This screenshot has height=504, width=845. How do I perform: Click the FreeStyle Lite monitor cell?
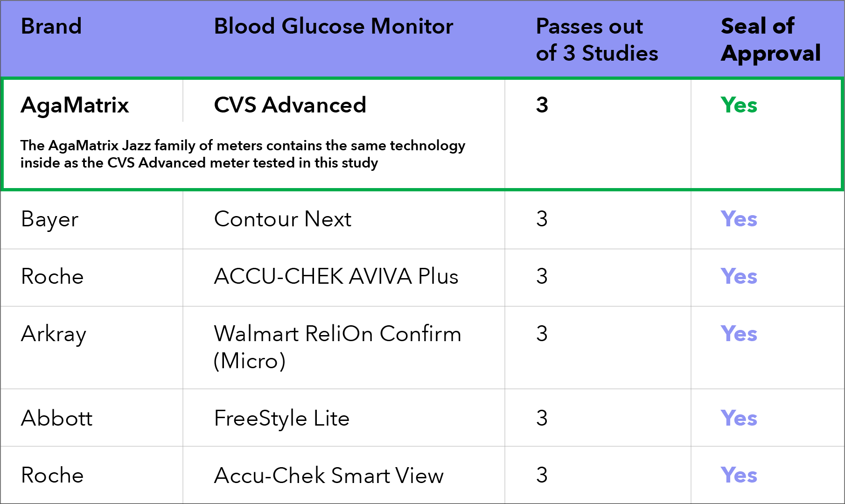click(x=281, y=419)
